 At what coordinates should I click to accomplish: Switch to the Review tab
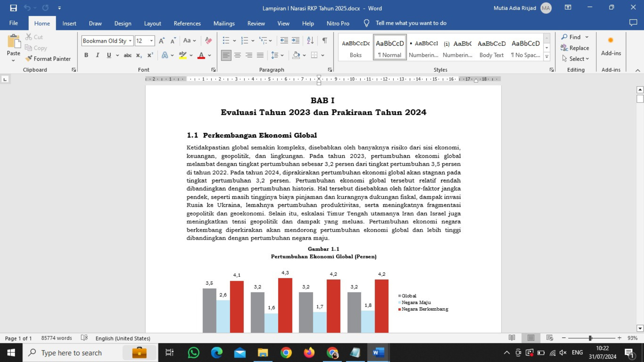tap(256, 23)
